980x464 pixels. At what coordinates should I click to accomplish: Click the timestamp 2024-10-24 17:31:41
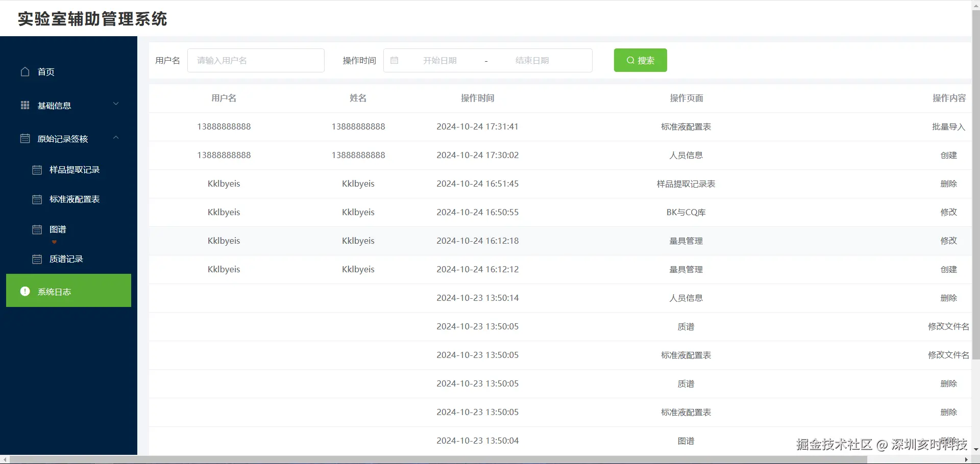click(478, 126)
